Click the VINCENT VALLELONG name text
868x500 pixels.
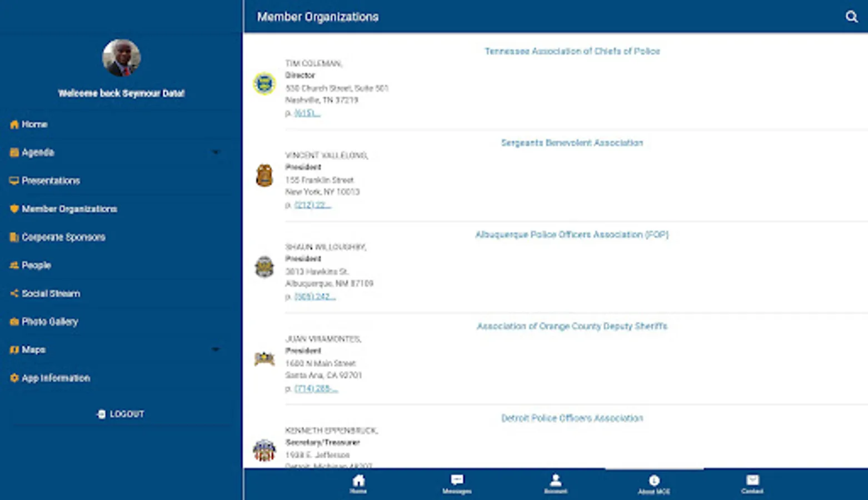pos(326,155)
